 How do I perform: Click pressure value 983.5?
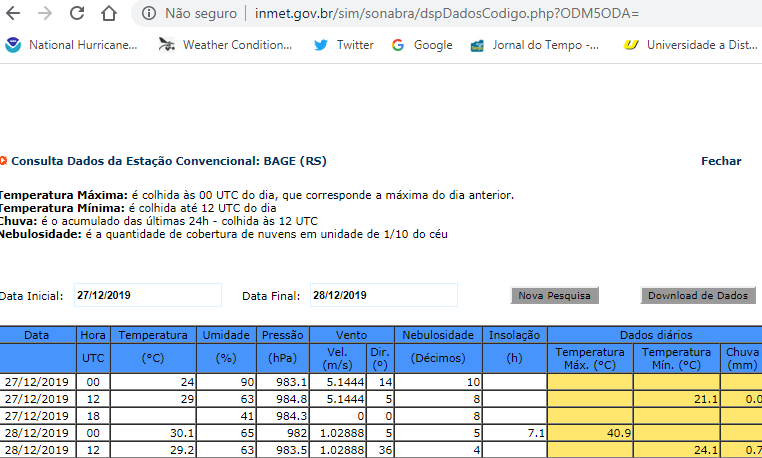292,450
